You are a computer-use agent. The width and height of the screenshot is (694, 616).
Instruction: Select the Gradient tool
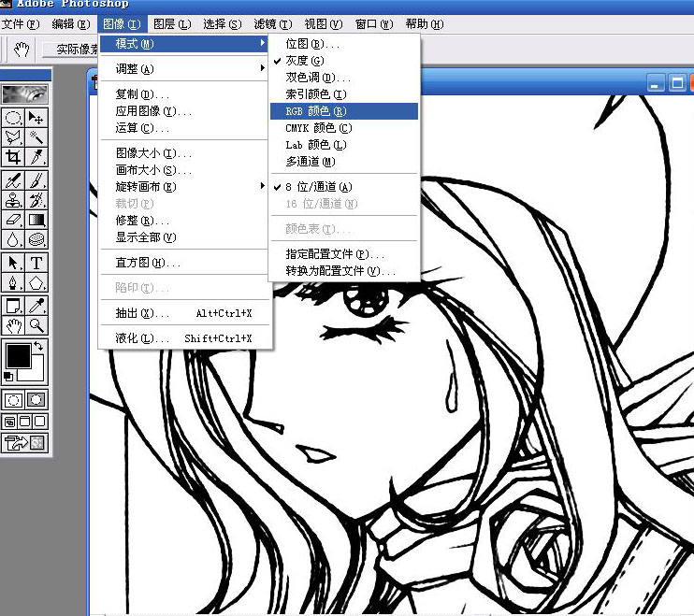click(x=36, y=220)
